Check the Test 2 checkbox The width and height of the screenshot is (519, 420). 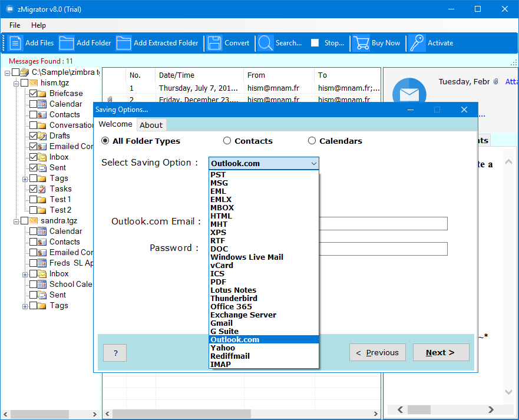tap(33, 210)
